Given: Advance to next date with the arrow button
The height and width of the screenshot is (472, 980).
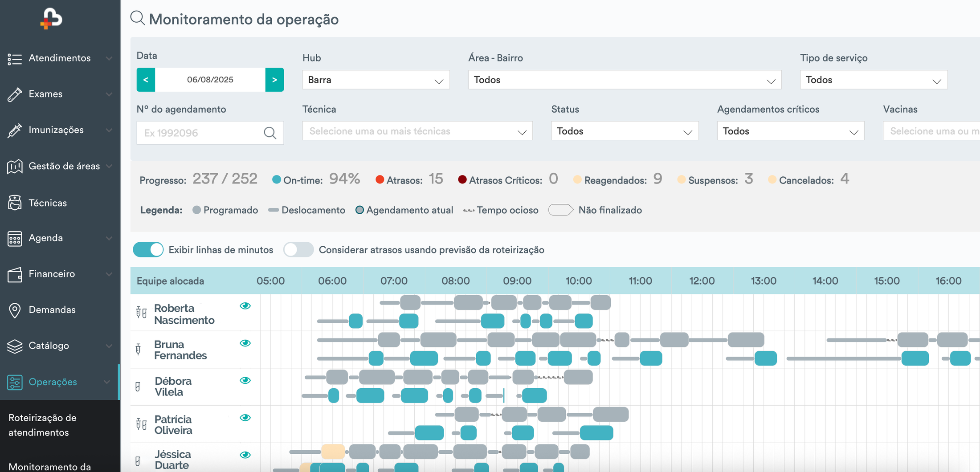Looking at the screenshot, I should (275, 80).
